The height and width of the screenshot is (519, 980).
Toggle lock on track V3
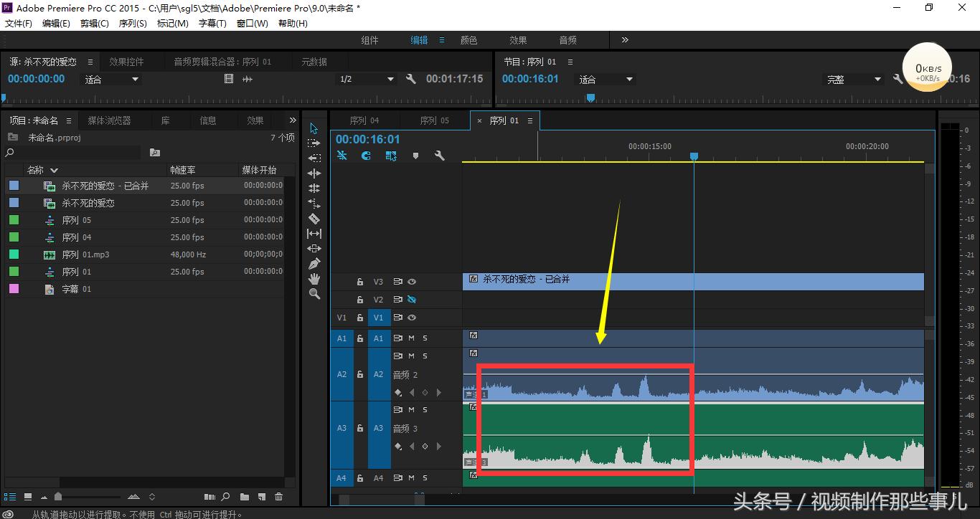360,282
